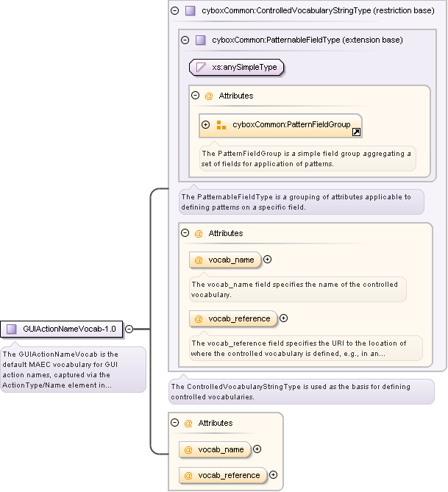
Task: Click the @ icon of bottom vocab_reference attribute
Action: (x=188, y=476)
